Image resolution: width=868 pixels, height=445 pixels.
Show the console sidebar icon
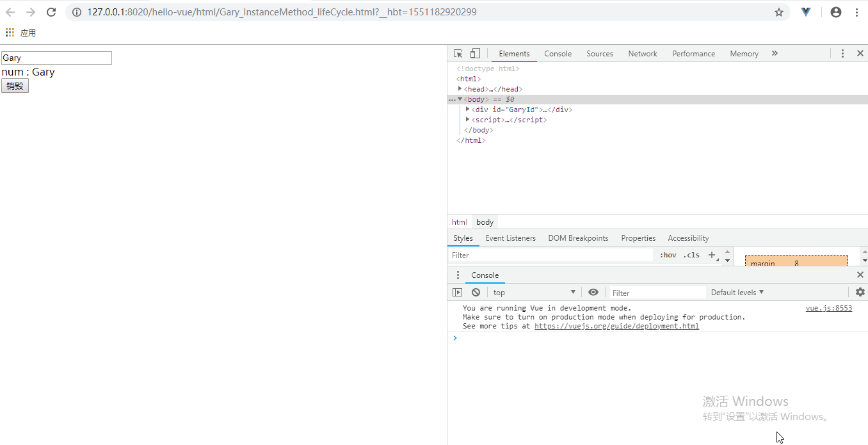[x=457, y=292]
